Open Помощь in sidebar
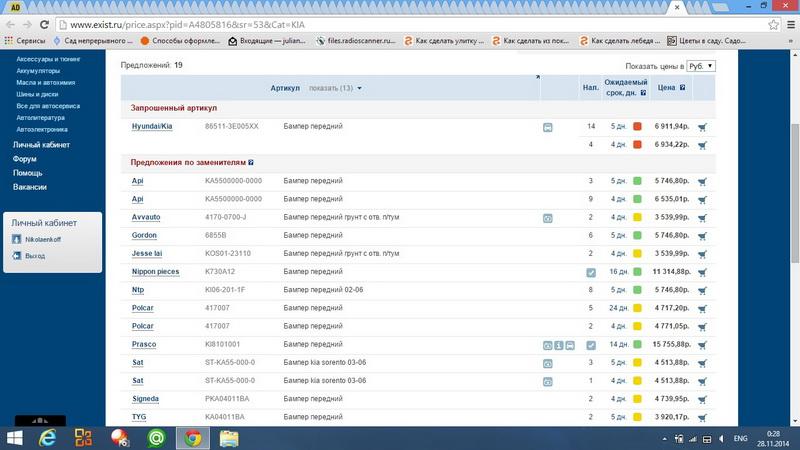Viewport: 800px width, 450px height. point(28,173)
